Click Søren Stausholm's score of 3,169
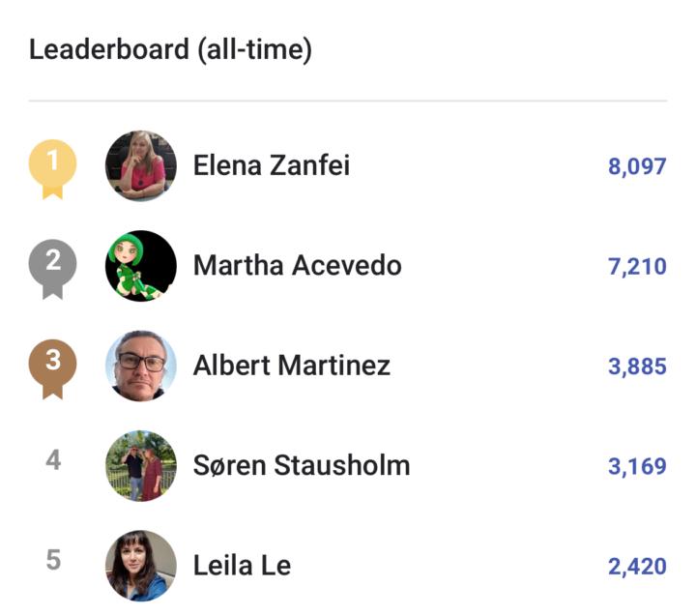This screenshot has height=616, width=696. click(637, 466)
